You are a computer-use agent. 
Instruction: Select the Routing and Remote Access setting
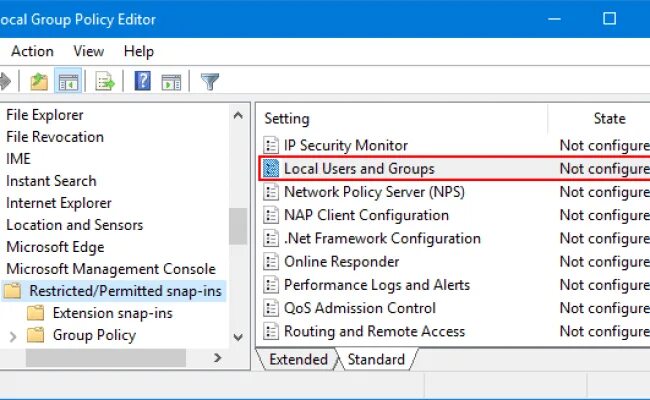pos(374,331)
